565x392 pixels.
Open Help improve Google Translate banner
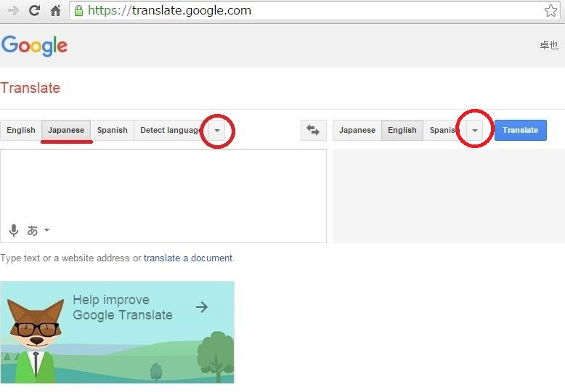point(117,332)
